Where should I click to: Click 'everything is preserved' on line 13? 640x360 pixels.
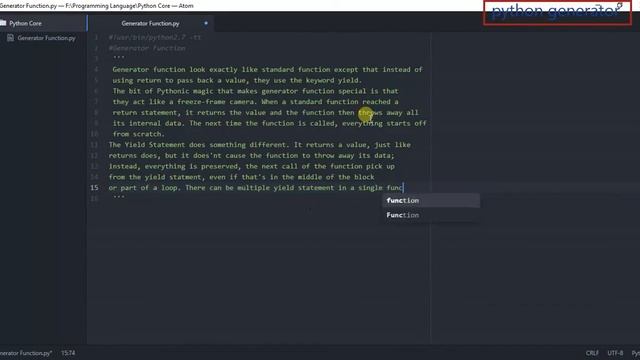tap(191, 166)
